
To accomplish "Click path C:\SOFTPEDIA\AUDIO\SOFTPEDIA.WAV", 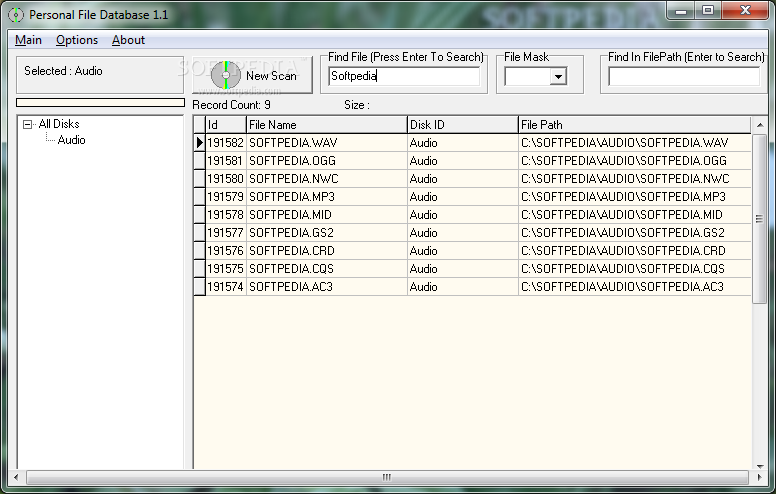I will [624, 143].
